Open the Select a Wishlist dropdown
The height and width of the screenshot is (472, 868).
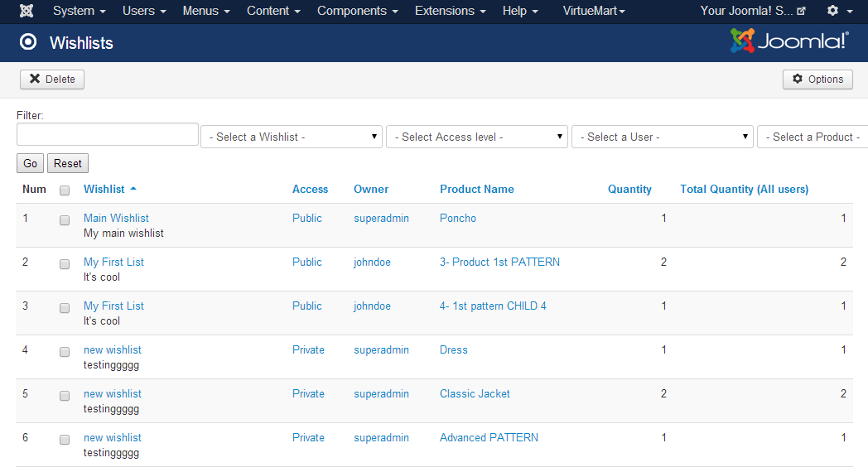(x=292, y=137)
